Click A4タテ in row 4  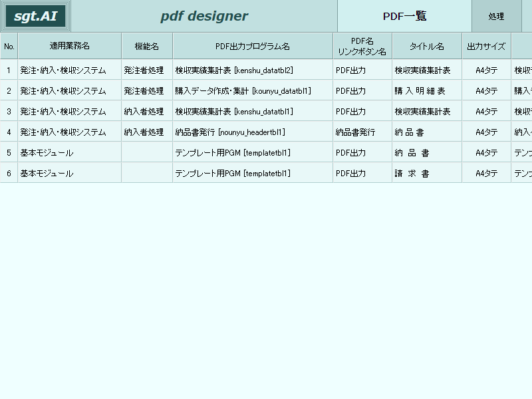pyautogui.click(x=487, y=132)
